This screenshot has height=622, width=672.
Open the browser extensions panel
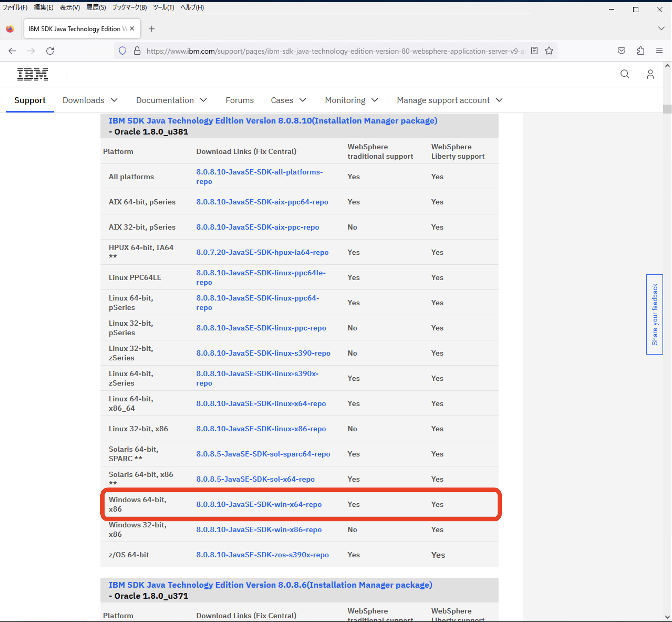click(640, 50)
